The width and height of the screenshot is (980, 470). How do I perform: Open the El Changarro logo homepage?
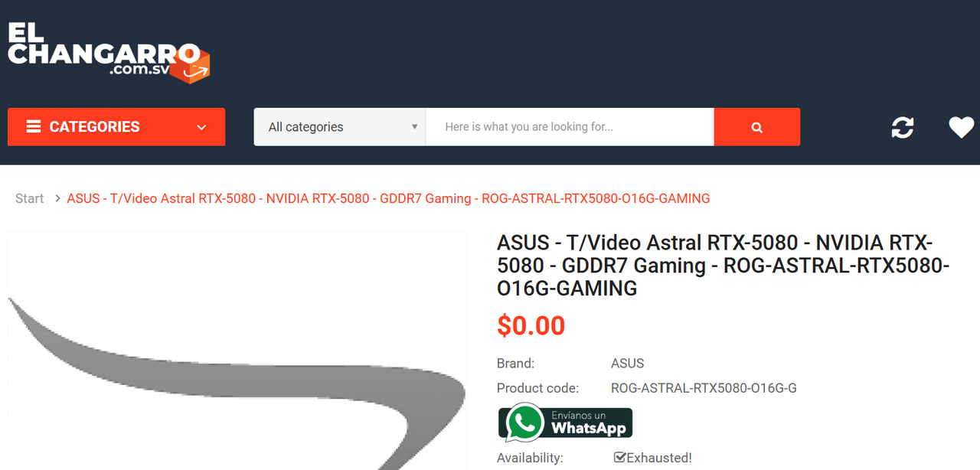pyautogui.click(x=109, y=51)
